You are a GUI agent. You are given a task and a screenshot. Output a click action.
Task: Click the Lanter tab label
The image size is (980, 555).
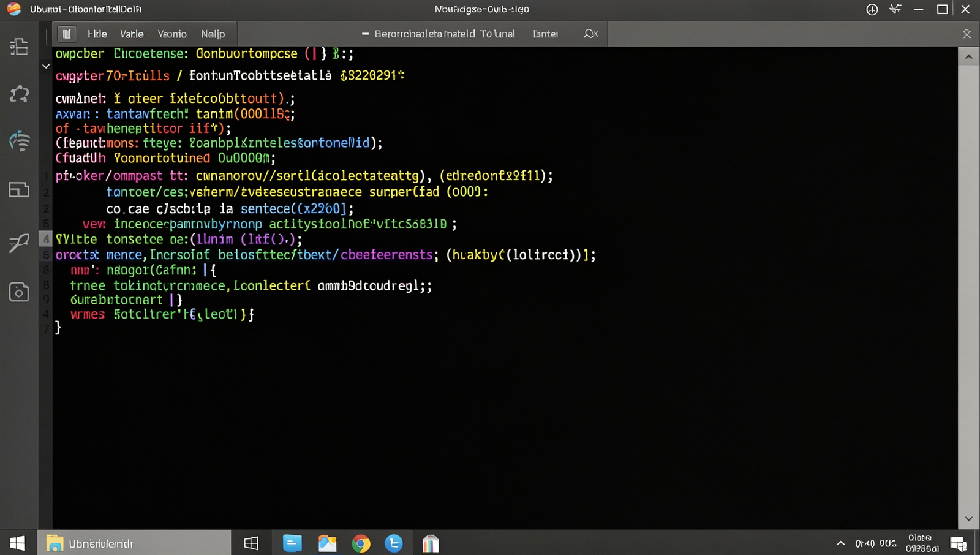tap(545, 34)
